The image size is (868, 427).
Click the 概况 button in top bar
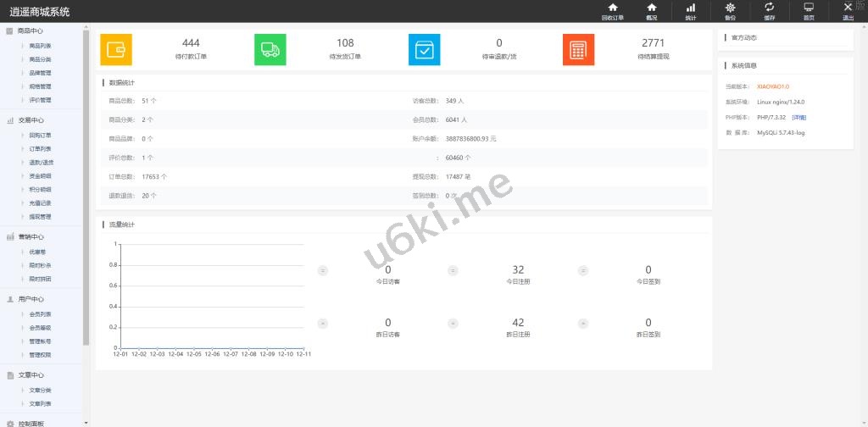coord(651,11)
